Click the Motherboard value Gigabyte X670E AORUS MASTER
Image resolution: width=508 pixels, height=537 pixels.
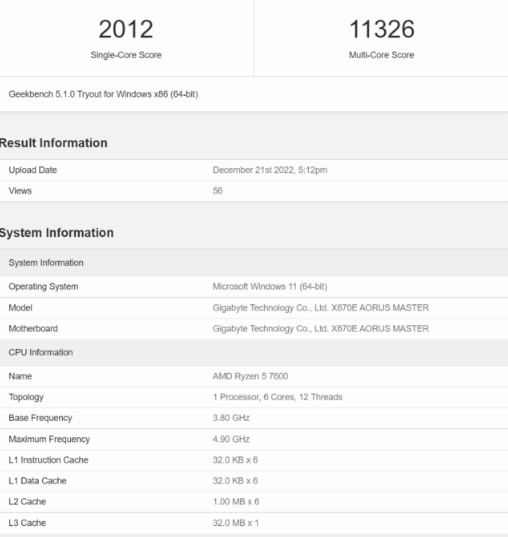tap(321, 328)
